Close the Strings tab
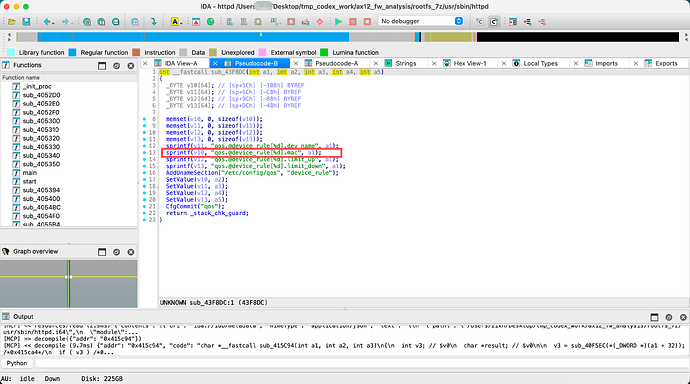 click(376, 63)
